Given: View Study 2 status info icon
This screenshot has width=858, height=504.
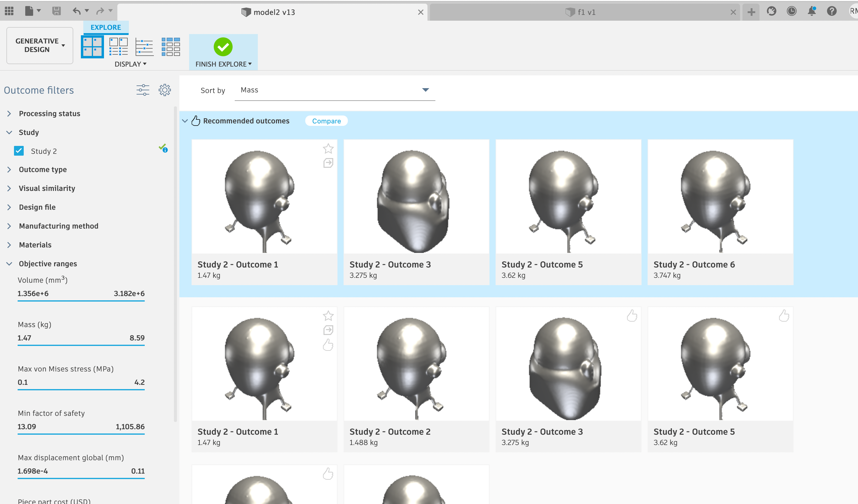Looking at the screenshot, I should pyautogui.click(x=163, y=148).
